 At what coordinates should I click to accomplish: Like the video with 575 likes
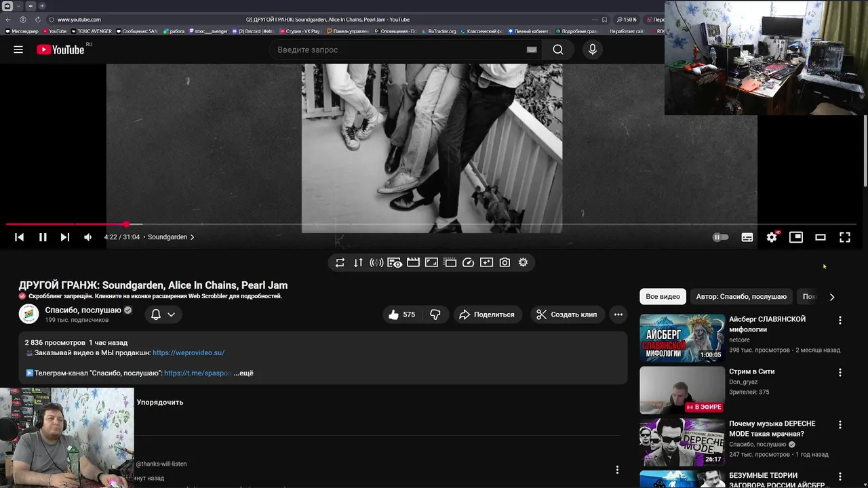[401, 314]
